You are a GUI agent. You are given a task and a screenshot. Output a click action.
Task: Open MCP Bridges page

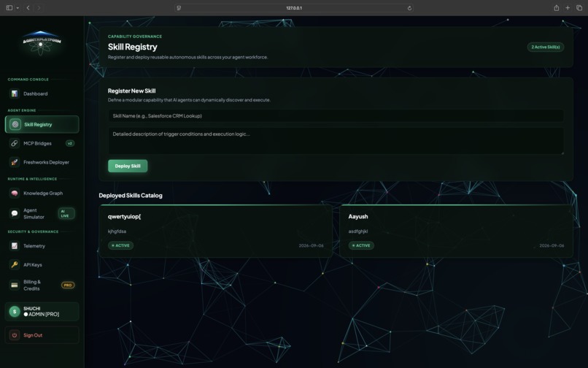click(x=42, y=143)
